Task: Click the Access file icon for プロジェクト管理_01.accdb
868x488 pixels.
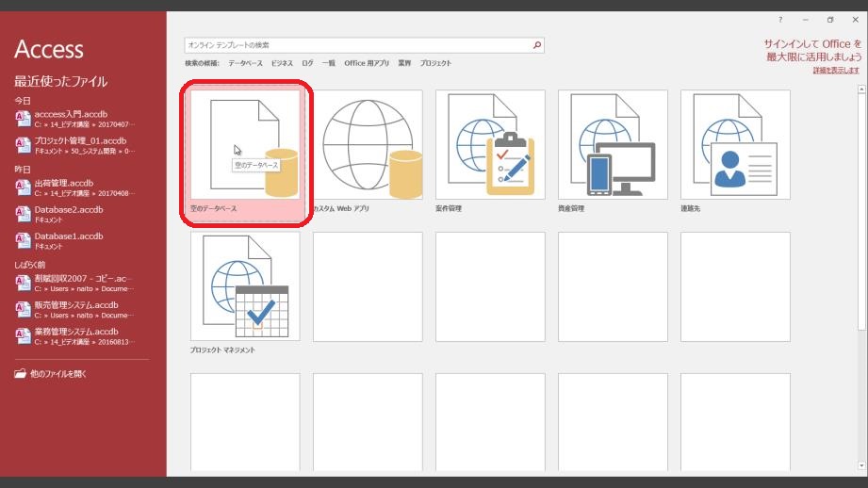Action: (23, 145)
